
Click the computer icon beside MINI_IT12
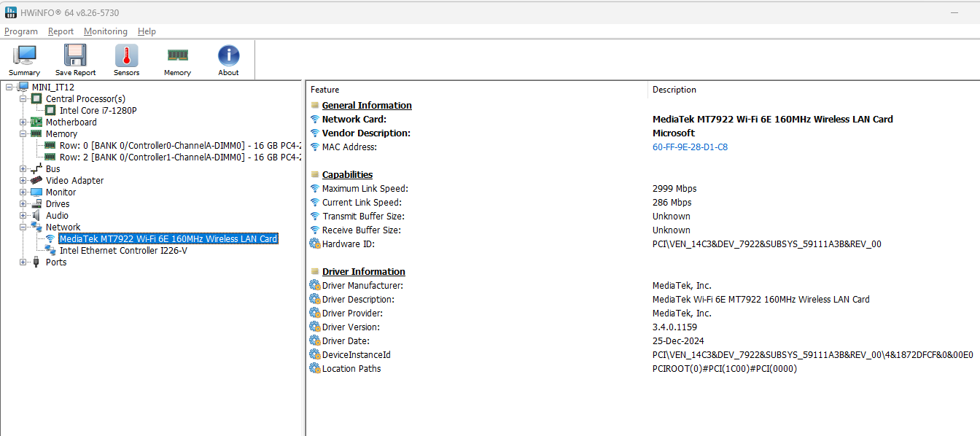coord(23,87)
